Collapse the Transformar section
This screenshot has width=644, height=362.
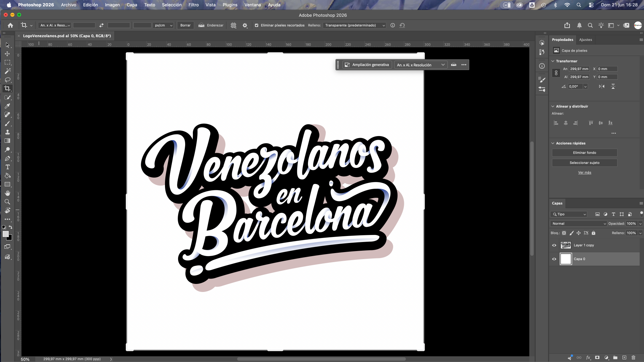pos(553,61)
